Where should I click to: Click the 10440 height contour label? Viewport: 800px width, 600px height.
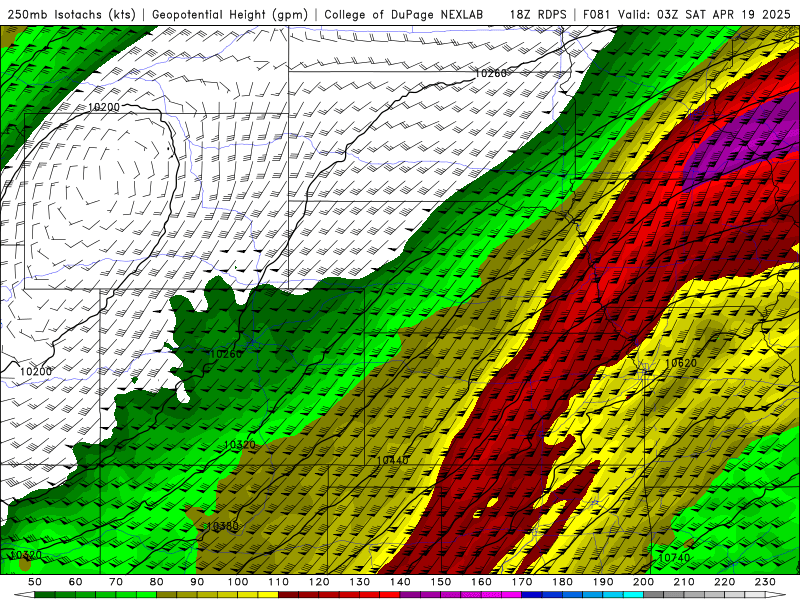(392, 460)
